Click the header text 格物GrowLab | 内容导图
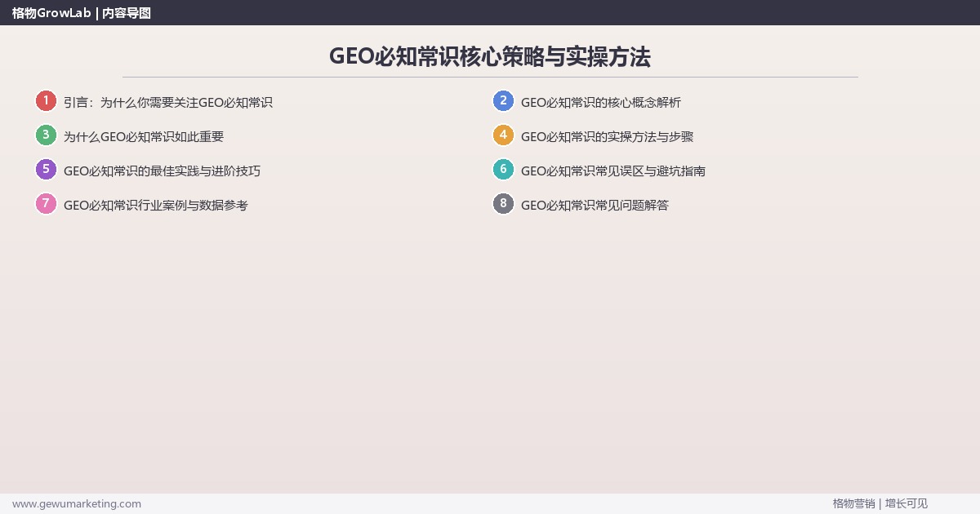 [82, 13]
